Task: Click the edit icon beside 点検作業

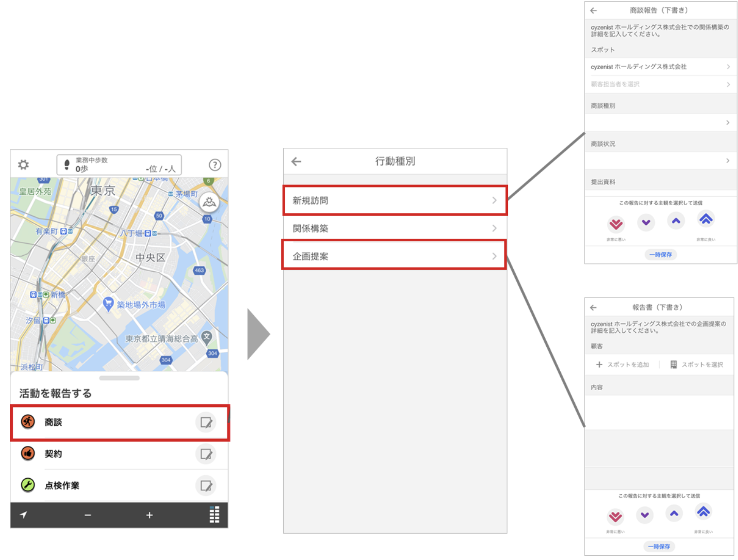Action: tap(206, 486)
